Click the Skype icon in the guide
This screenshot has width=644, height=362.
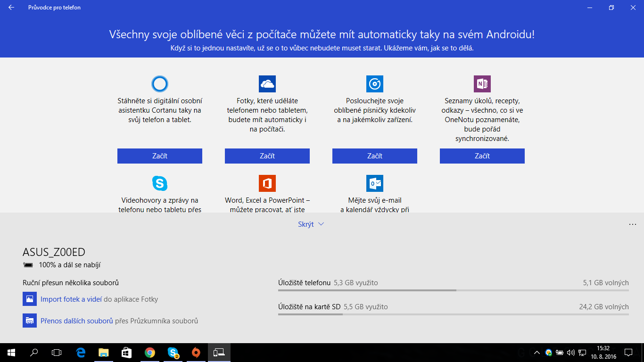160,183
